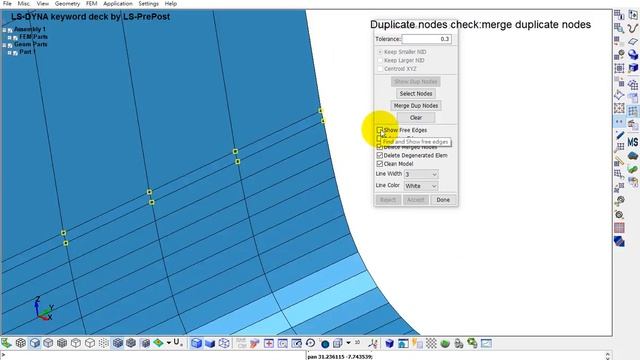Click the command line input at bottom left
The image size is (640, 360).
point(153,356)
